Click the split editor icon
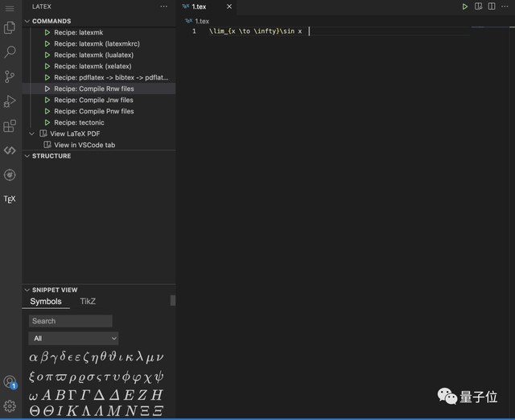 [493, 6]
